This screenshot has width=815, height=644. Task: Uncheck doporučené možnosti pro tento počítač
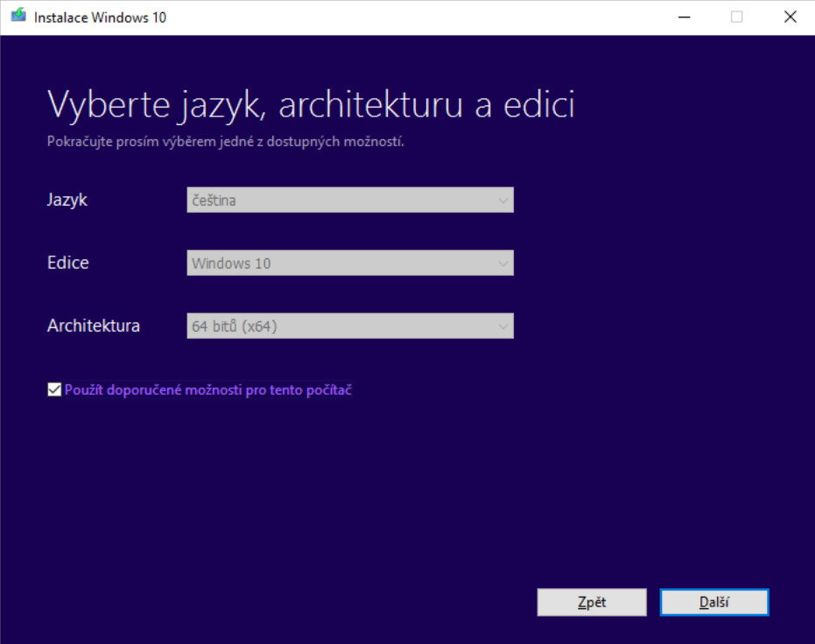[x=54, y=388]
